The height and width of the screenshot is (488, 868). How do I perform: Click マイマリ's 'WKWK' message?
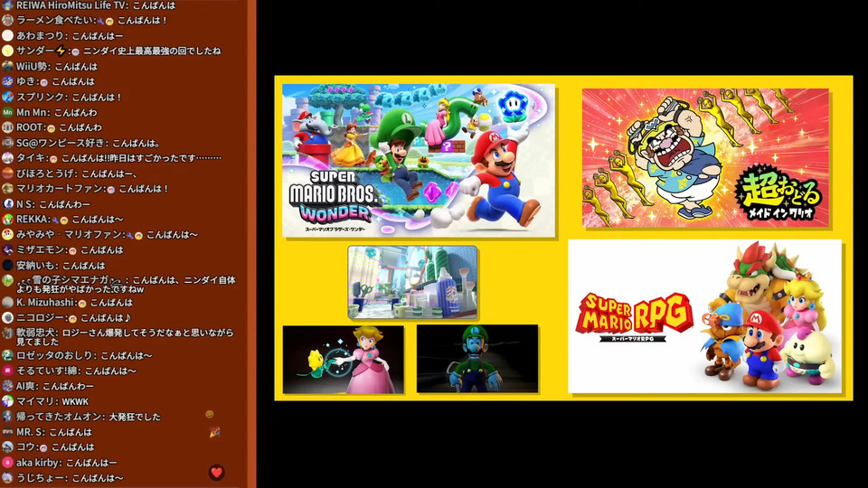(x=75, y=401)
